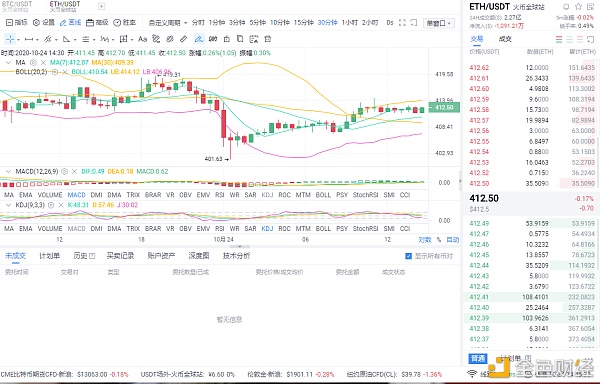Image resolution: width=600 pixels, height=384 pixels.
Task: Open the odds (胜率) tool
Action: click(125, 23)
